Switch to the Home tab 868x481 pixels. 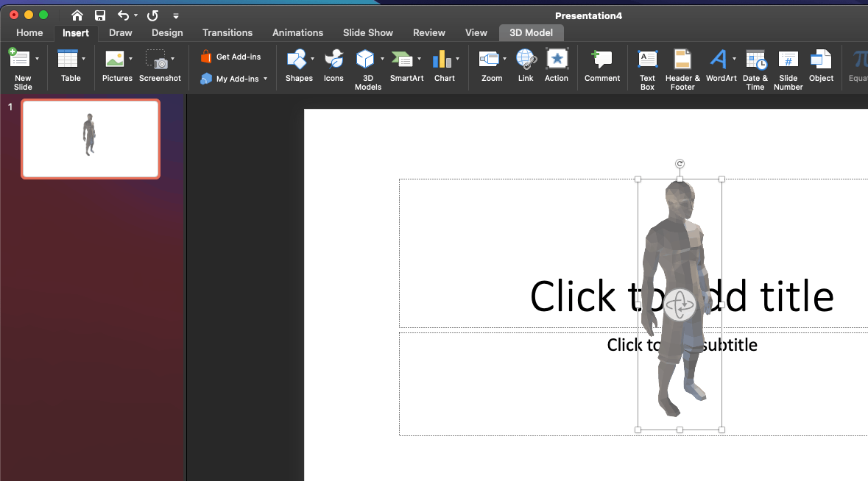(x=29, y=32)
